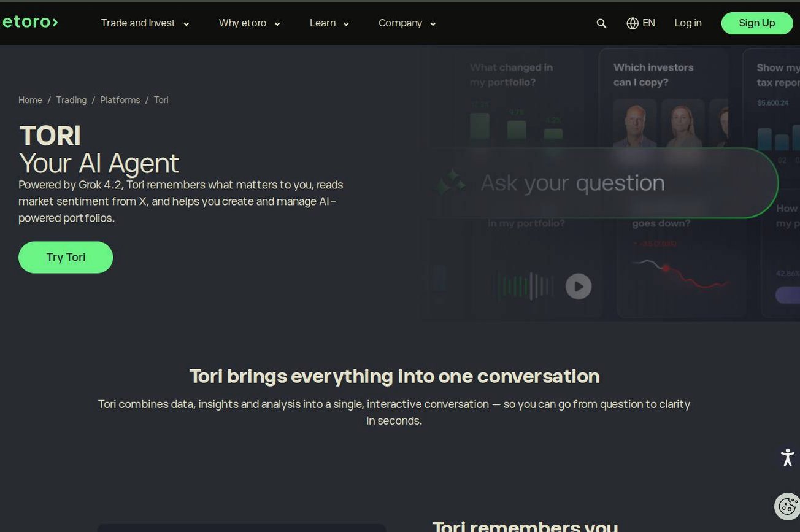
Task: Expand the Trade and Invest menu
Action: tap(145, 23)
